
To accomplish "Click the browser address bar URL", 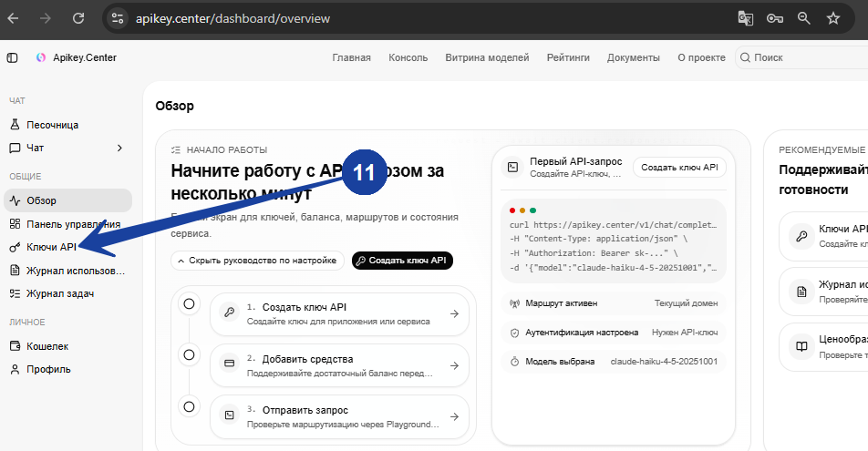I will (232, 18).
